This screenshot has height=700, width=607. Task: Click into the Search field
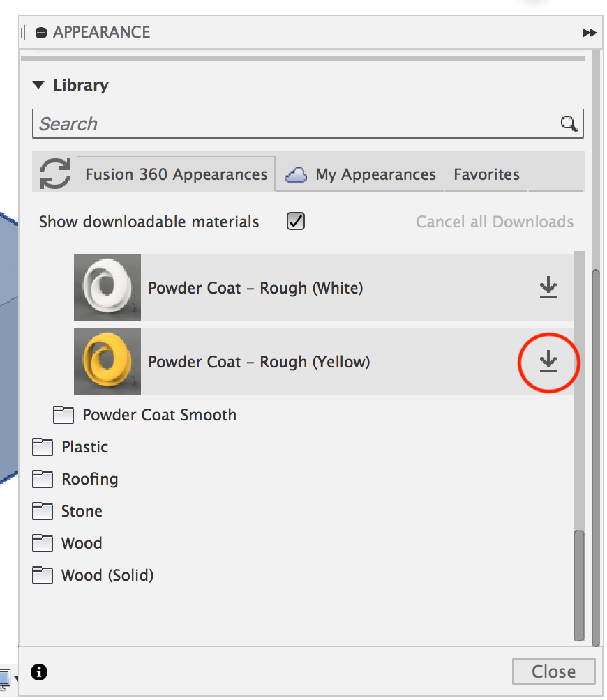(308, 123)
